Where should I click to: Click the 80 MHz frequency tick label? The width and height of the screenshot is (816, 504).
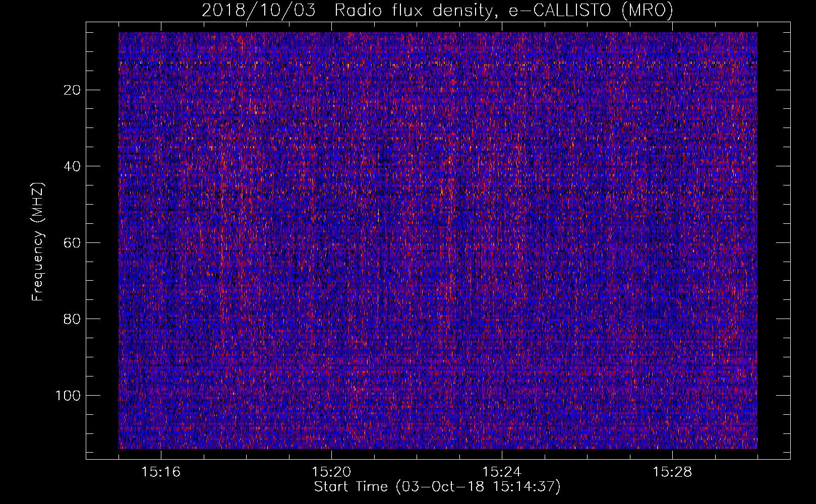pyautogui.click(x=73, y=319)
